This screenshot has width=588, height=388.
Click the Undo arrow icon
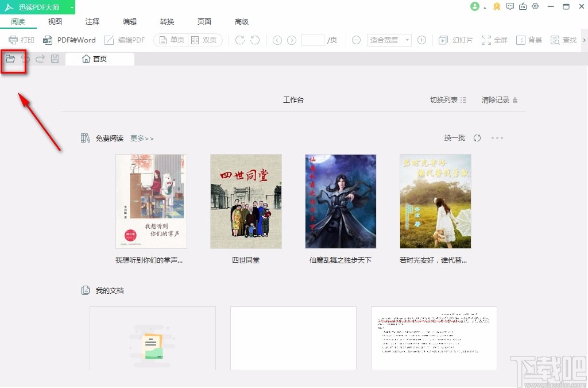26,58
